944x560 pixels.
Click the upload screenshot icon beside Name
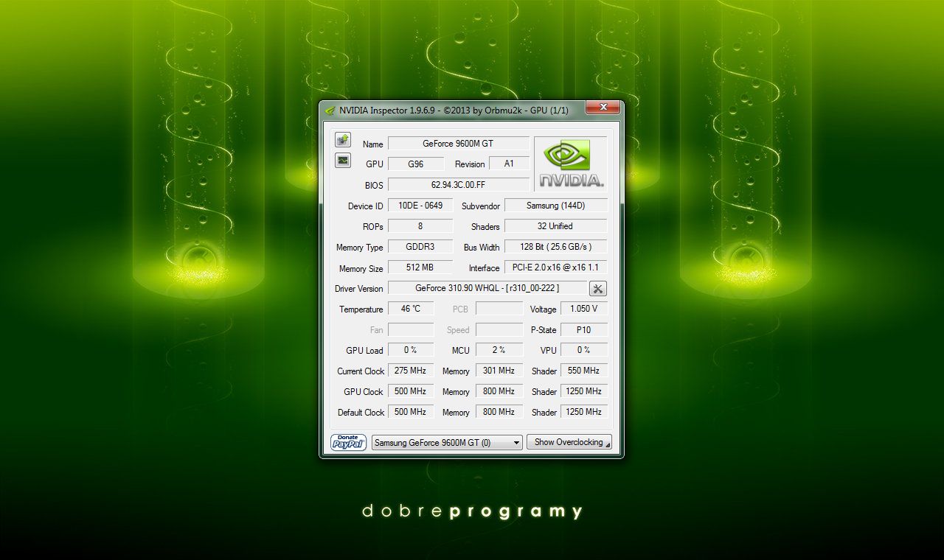coord(343,140)
